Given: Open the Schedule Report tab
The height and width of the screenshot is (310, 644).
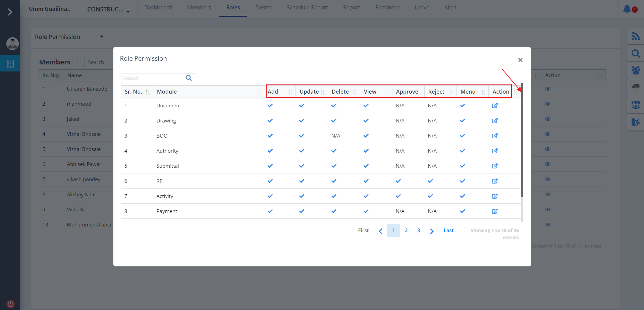Looking at the screenshot, I should (307, 8).
